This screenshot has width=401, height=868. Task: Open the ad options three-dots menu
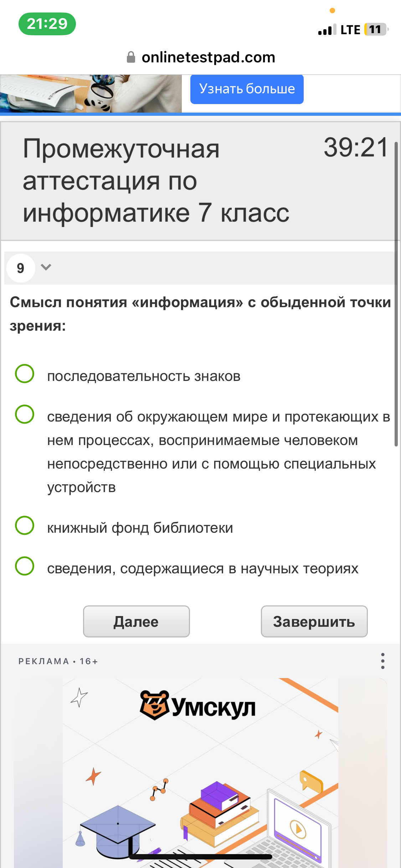382,661
